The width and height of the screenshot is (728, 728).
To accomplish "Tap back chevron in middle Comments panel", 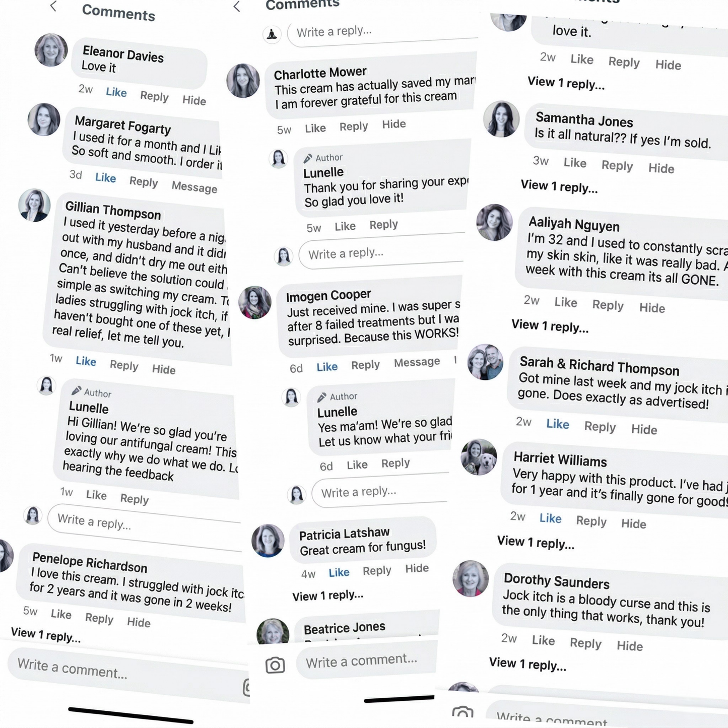I will (237, 7).
